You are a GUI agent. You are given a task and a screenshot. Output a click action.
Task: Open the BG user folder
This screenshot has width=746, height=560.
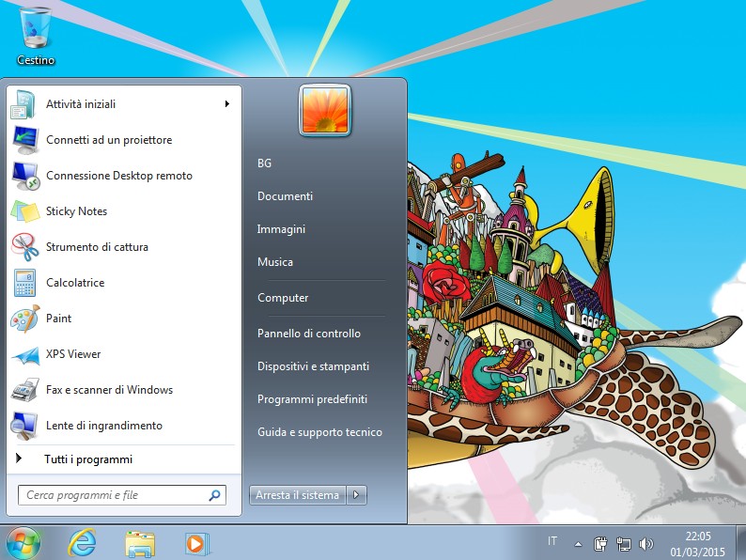pos(265,163)
